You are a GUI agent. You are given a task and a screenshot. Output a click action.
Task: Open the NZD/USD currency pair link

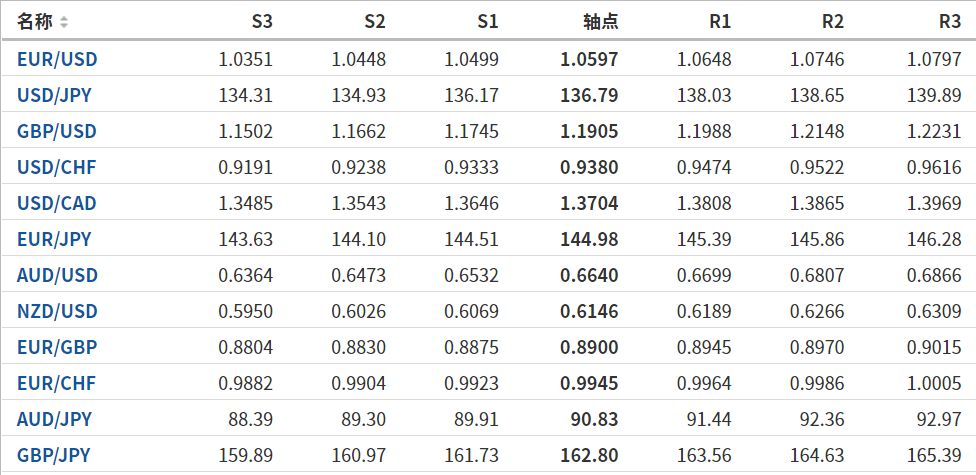click(57, 311)
